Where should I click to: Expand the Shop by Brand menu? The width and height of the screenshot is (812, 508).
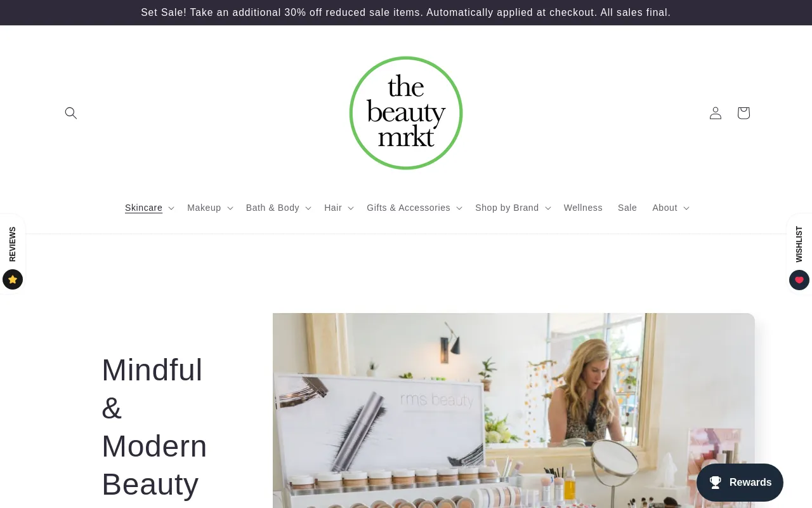coord(513,208)
